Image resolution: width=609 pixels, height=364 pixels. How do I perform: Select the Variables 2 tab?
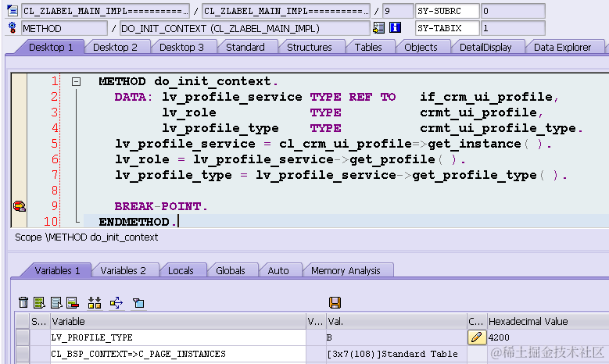pos(123,270)
